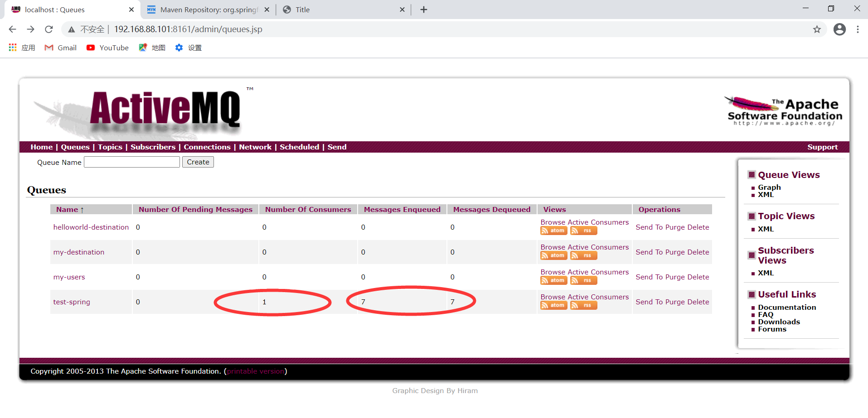This screenshot has height=418, width=868.
Task: Click the Create queue button
Action: click(198, 162)
